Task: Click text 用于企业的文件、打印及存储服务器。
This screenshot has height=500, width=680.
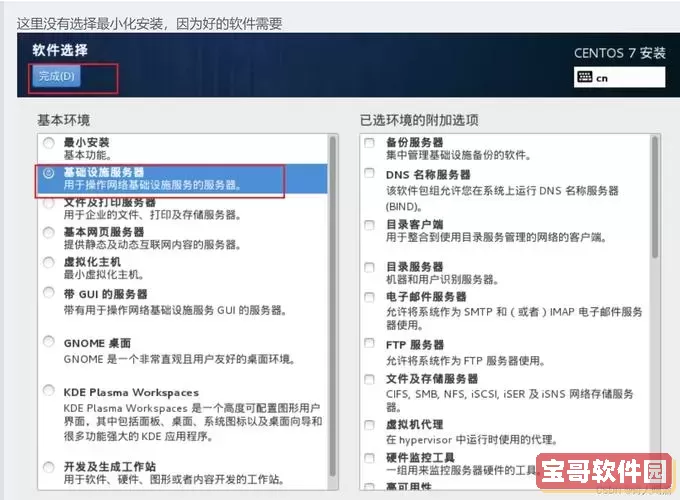Action: click(x=152, y=215)
